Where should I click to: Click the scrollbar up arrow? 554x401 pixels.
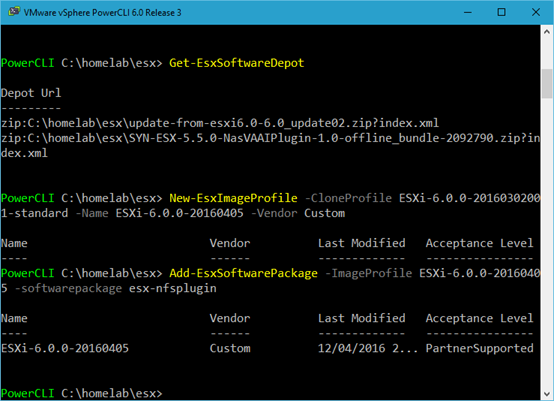[x=547, y=32]
